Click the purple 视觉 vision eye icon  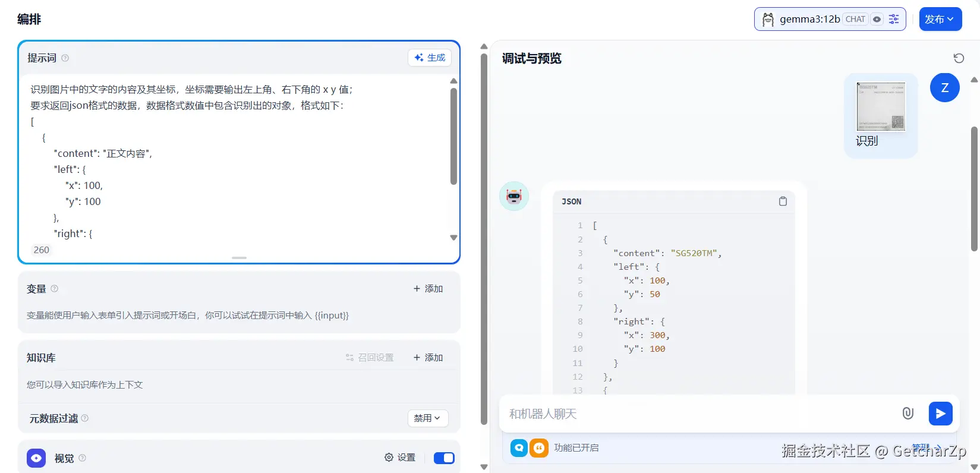(36, 458)
